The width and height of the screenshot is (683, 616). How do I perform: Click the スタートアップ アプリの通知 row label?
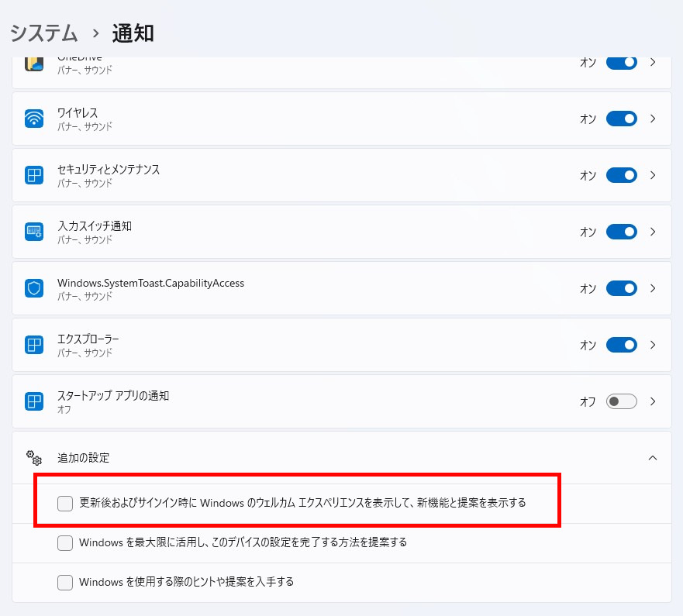click(x=113, y=396)
